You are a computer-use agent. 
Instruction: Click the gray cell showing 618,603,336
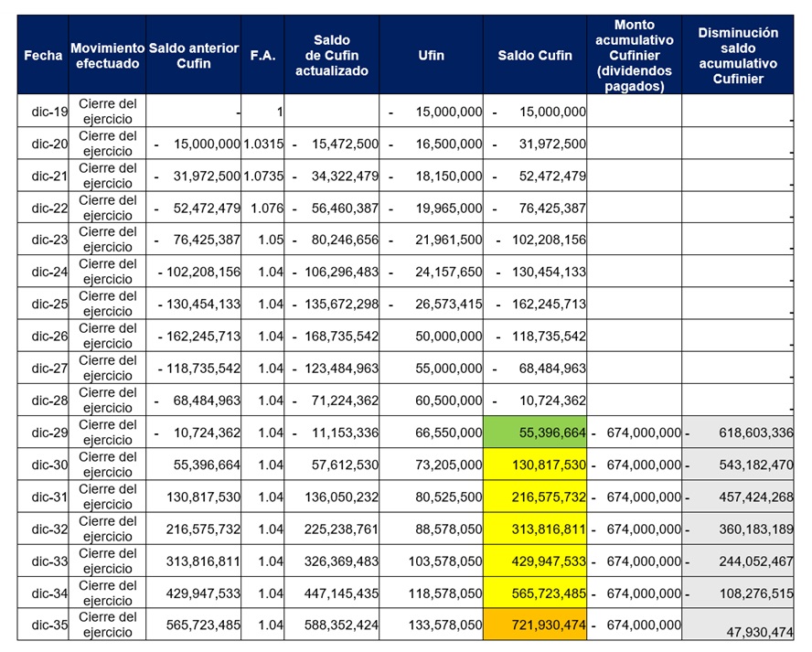click(x=737, y=433)
